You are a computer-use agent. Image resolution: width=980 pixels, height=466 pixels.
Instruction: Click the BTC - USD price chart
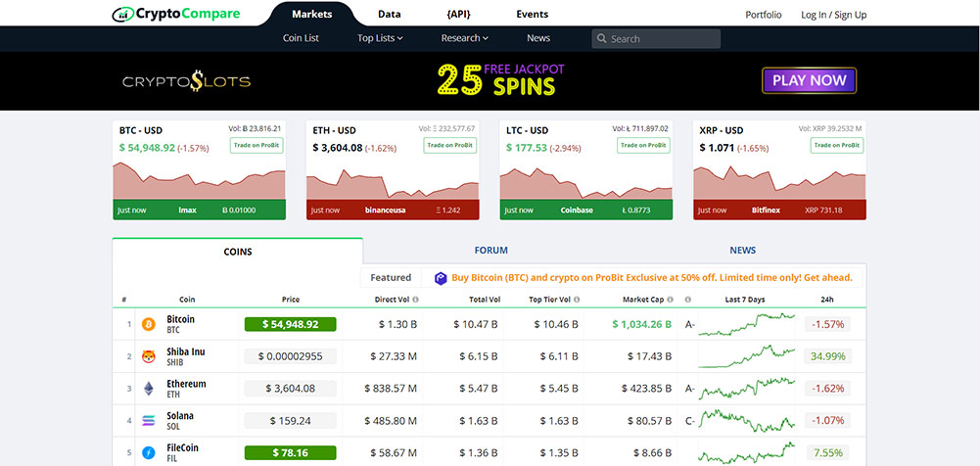(x=199, y=180)
